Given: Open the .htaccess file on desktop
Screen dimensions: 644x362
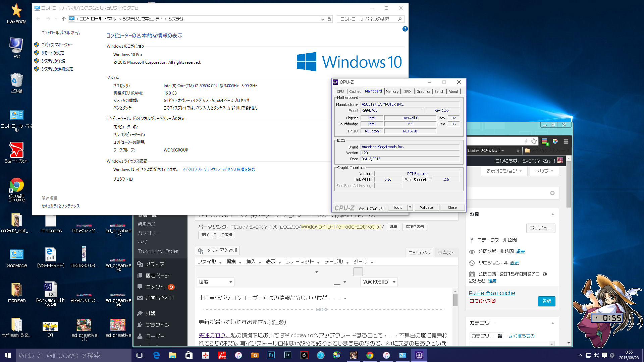Looking at the screenshot, I should 51,224.
